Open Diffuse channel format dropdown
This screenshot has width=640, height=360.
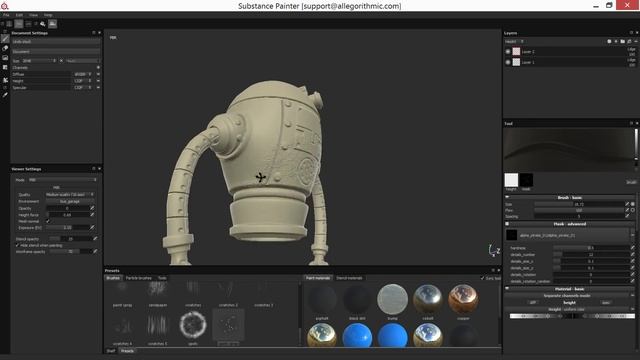click(82, 74)
